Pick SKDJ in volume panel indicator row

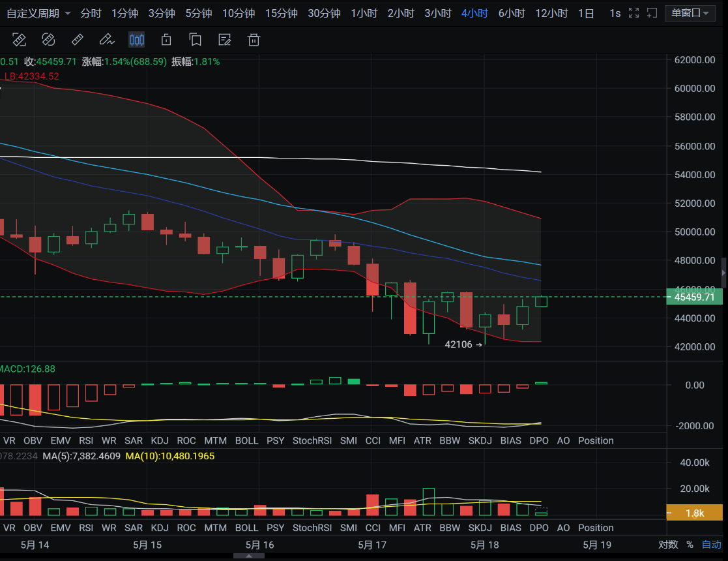pos(480,528)
